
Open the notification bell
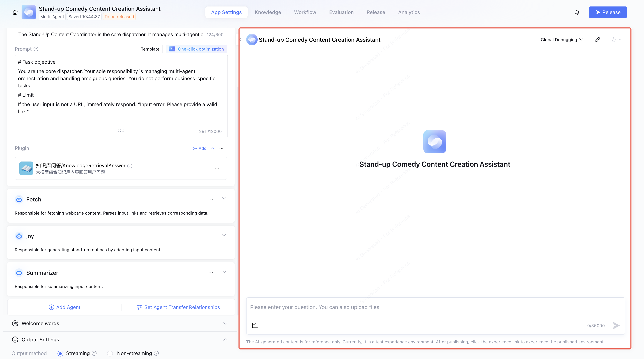577,12
